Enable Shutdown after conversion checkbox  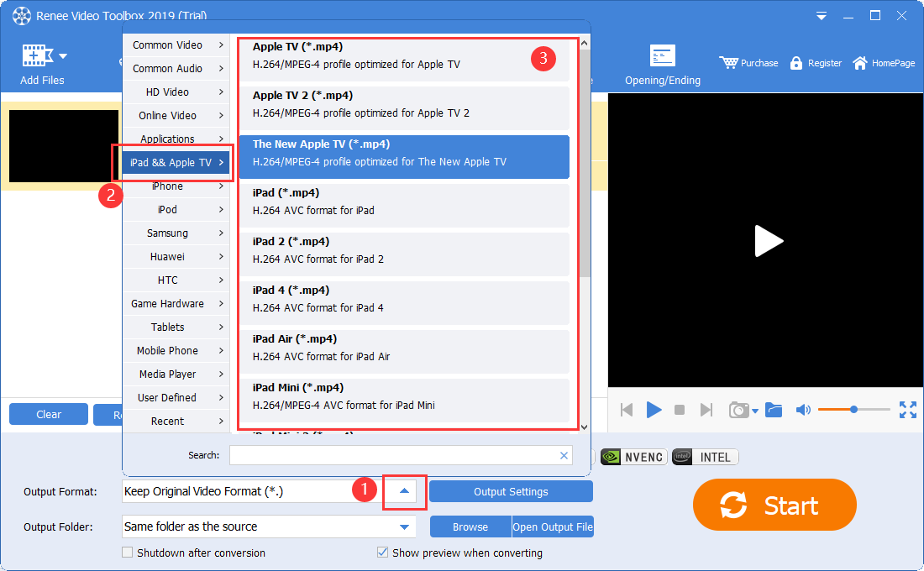coord(128,553)
